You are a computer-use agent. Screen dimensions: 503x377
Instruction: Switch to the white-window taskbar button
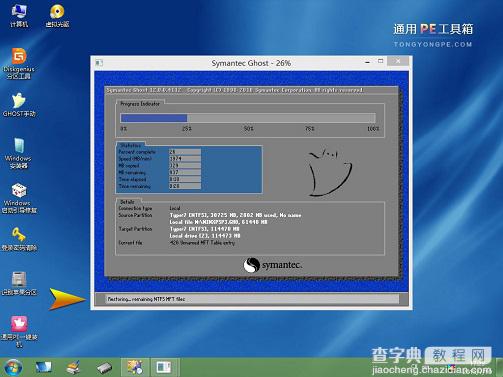(x=165, y=367)
